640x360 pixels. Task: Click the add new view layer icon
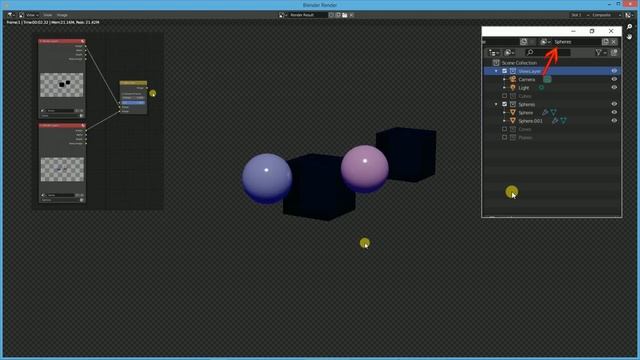(x=605, y=42)
